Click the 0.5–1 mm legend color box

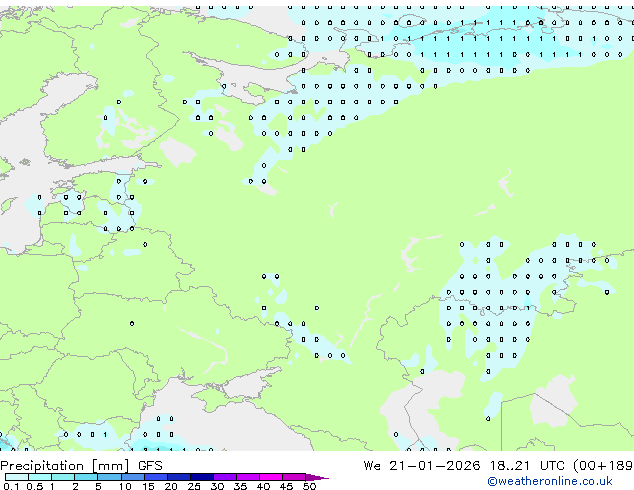click(40, 477)
